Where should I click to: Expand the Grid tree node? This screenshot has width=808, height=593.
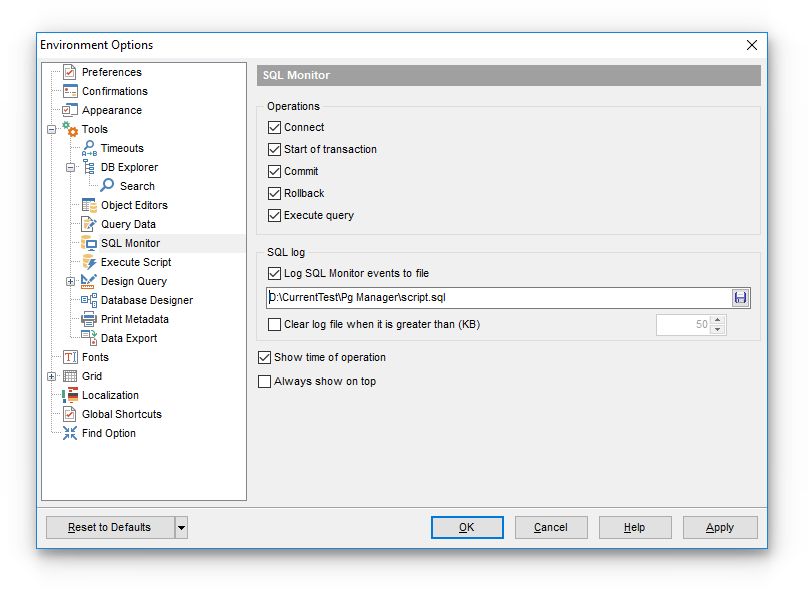pos(52,376)
